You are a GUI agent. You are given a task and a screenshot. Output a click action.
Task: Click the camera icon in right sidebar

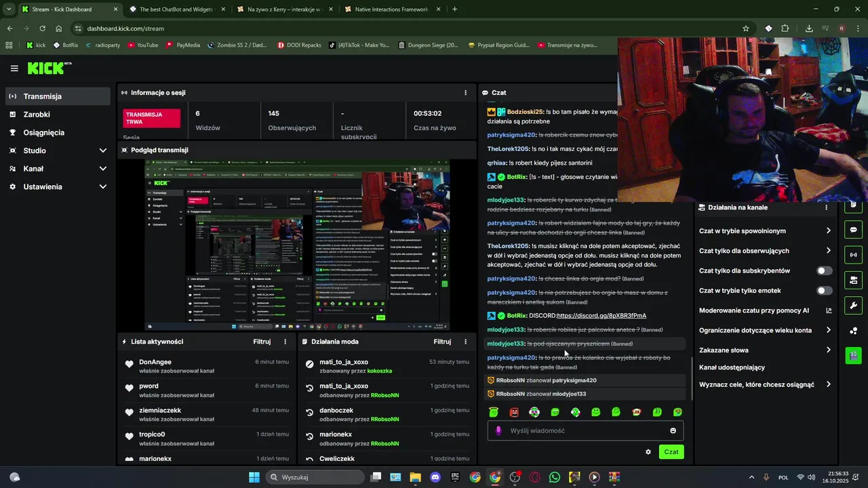click(854, 280)
